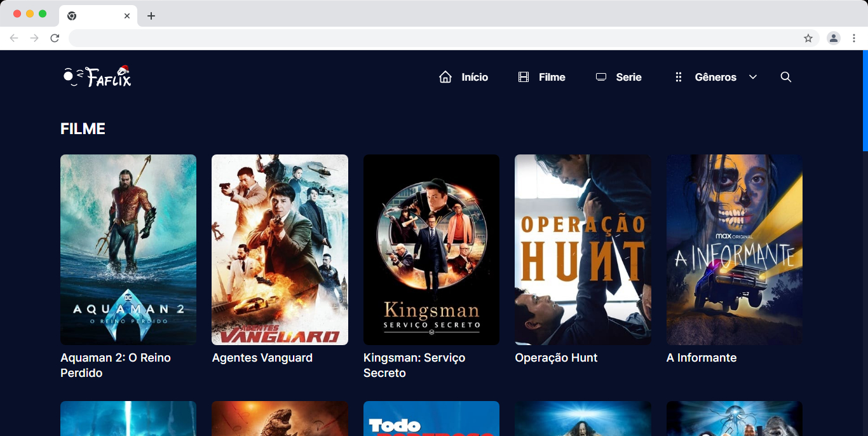Open the Kingsman: Serviço Secreto title link

(x=414, y=365)
